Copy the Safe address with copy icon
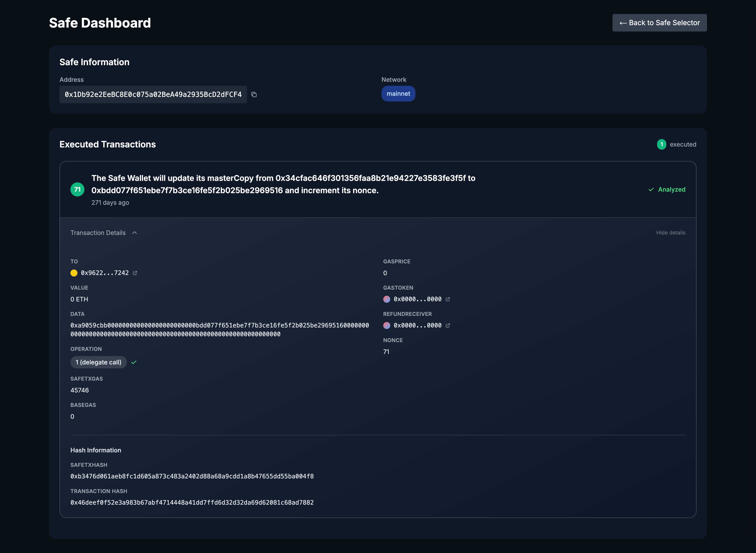Viewport: 756px width, 553px height. 254,95
